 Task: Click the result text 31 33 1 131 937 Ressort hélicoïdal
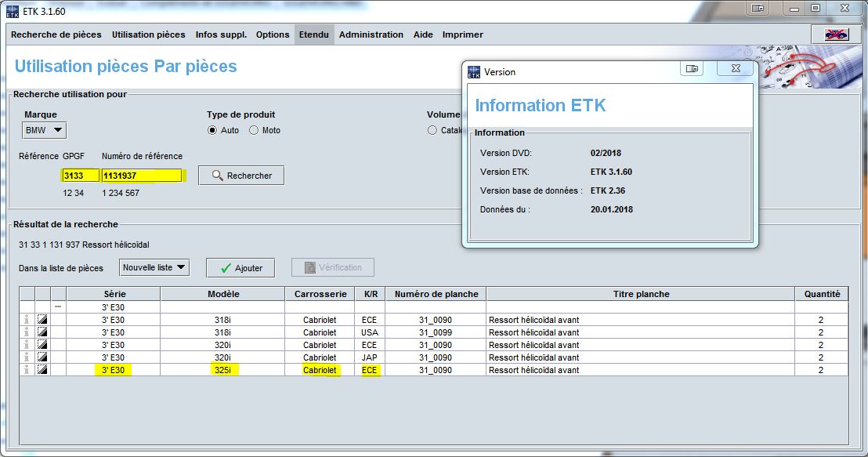click(84, 245)
